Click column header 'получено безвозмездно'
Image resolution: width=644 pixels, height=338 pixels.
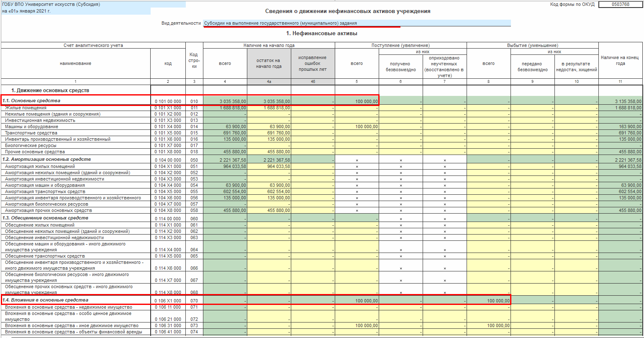[x=401, y=67]
